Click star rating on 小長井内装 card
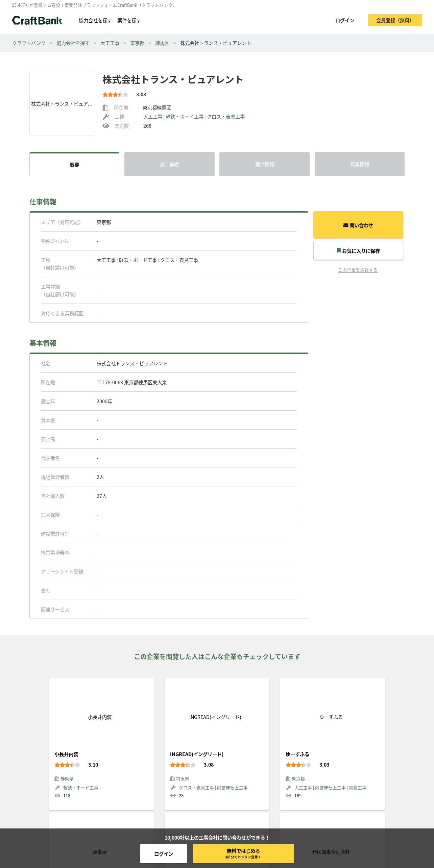This screenshot has height=868, width=434. tap(67, 765)
